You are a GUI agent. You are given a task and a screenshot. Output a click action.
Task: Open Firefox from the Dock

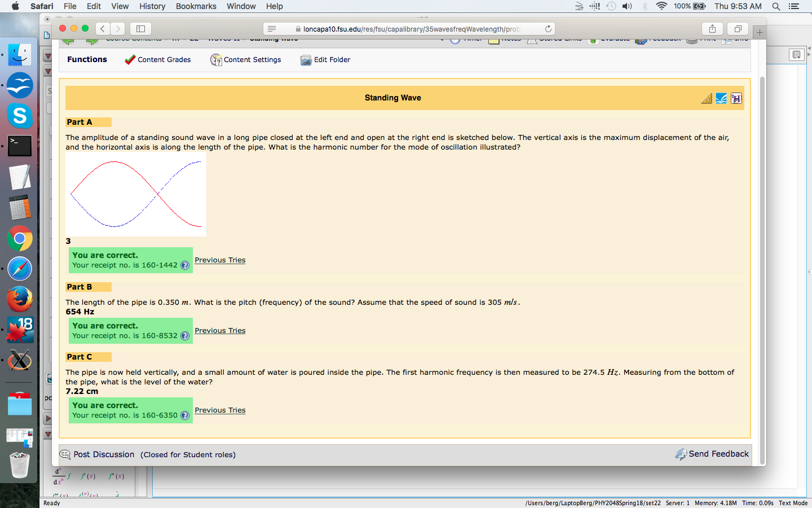click(x=20, y=299)
